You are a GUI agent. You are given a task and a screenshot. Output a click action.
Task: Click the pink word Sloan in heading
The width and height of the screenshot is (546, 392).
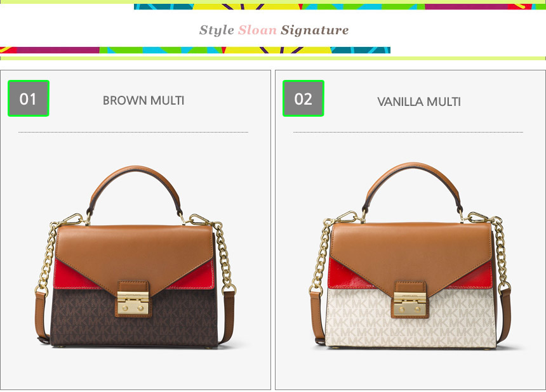[x=257, y=30]
